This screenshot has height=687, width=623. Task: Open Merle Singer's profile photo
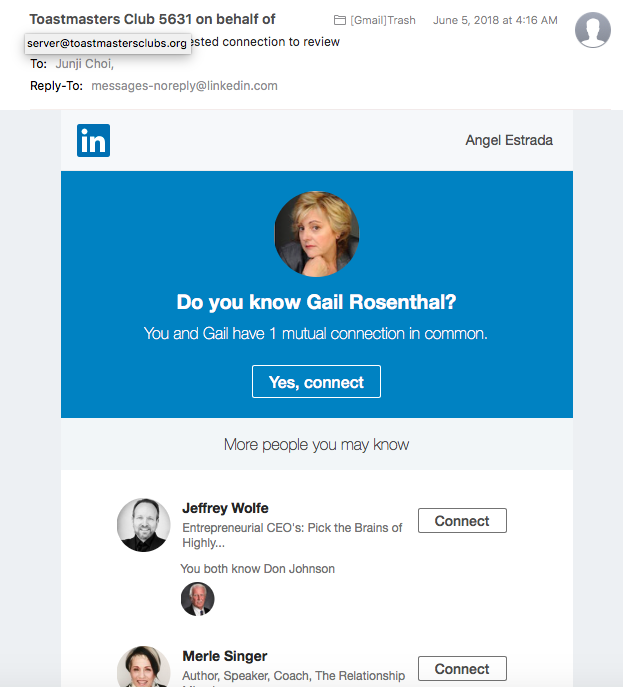tap(144, 666)
